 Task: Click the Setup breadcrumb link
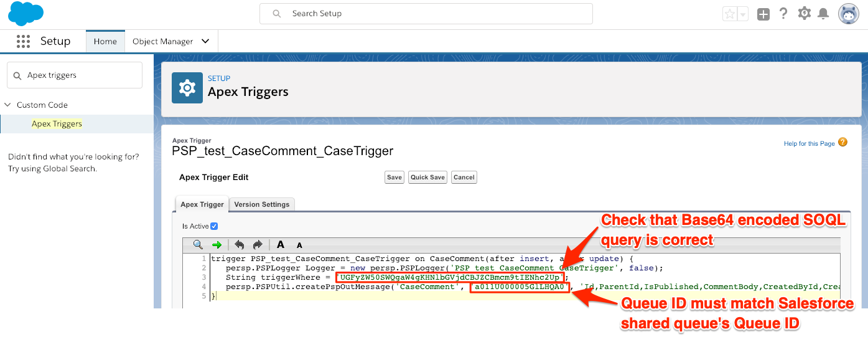tap(219, 79)
